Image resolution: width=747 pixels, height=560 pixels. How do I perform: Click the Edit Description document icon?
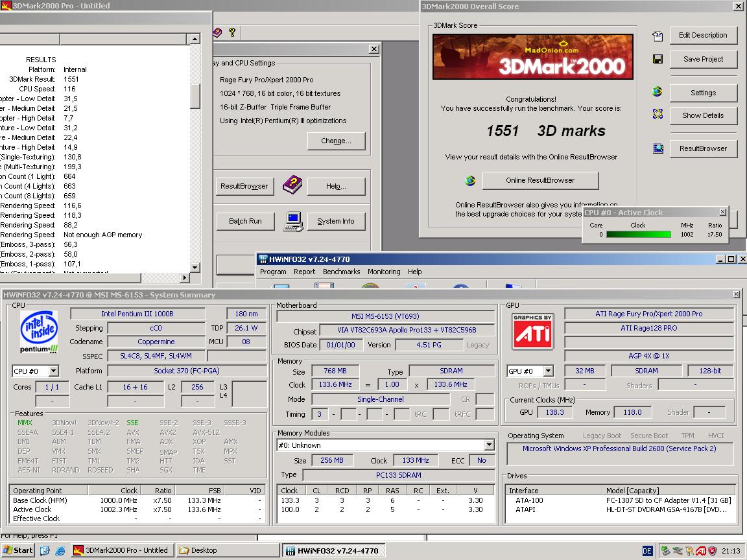coord(658,36)
